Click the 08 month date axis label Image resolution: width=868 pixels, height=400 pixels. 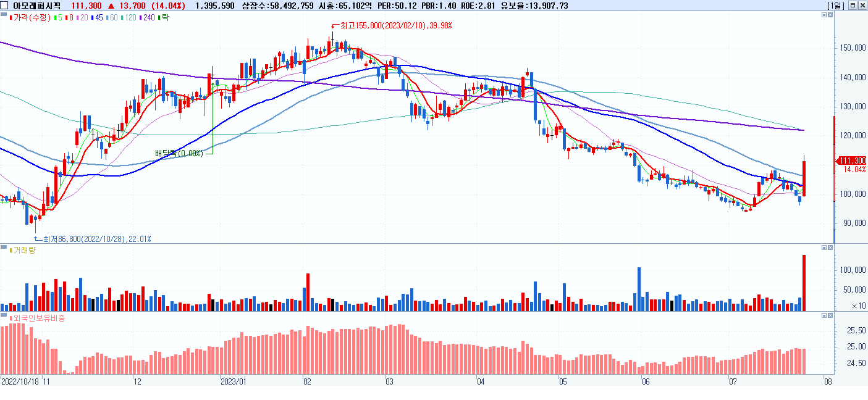tap(828, 381)
